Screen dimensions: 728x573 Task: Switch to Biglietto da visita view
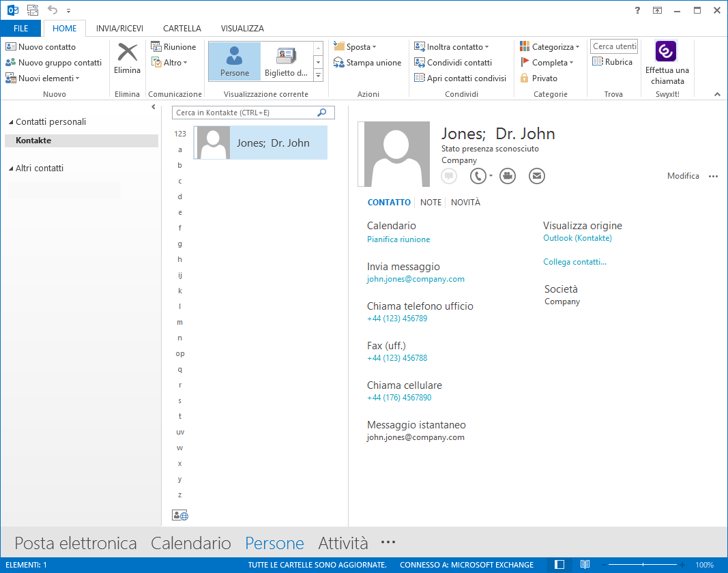(x=286, y=61)
